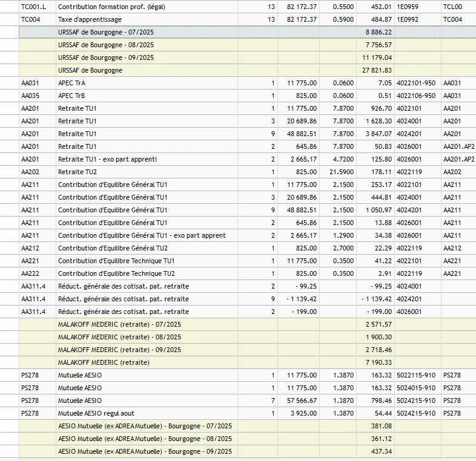This screenshot has width=476, height=461.
Task: Click Contribution d'Equilibre Général TU2 label
Action: click(113, 248)
